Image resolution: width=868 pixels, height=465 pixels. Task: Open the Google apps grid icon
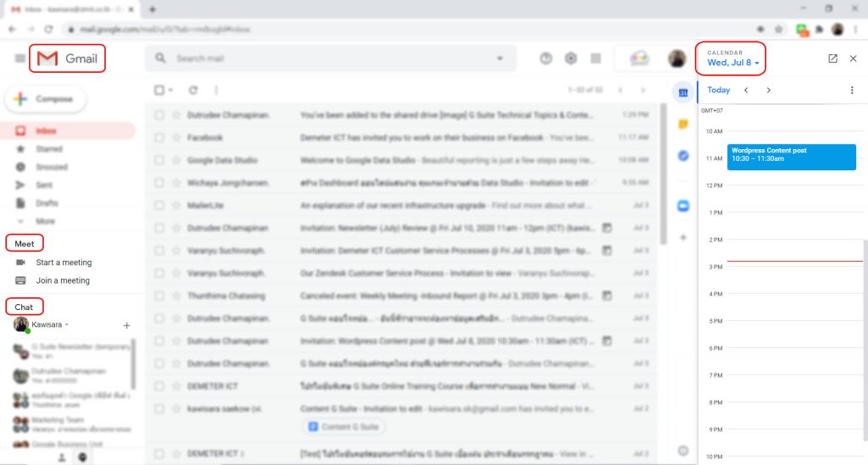tap(596, 58)
